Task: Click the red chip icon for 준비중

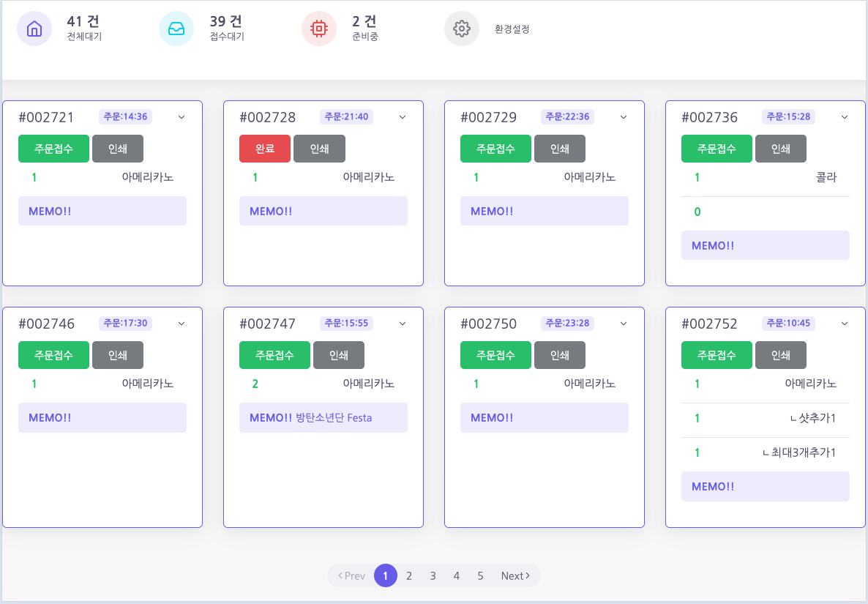Action: [x=319, y=29]
